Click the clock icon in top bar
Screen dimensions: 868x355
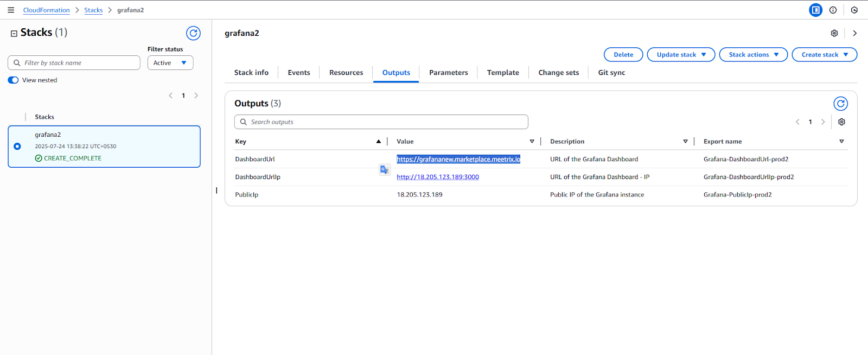pyautogui.click(x=854, y=10)
